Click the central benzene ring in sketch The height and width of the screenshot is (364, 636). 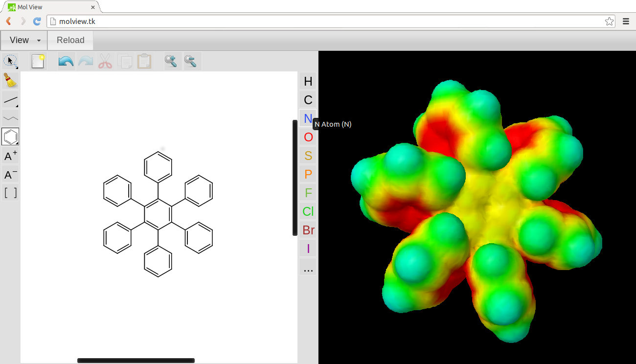click(158, 214)
